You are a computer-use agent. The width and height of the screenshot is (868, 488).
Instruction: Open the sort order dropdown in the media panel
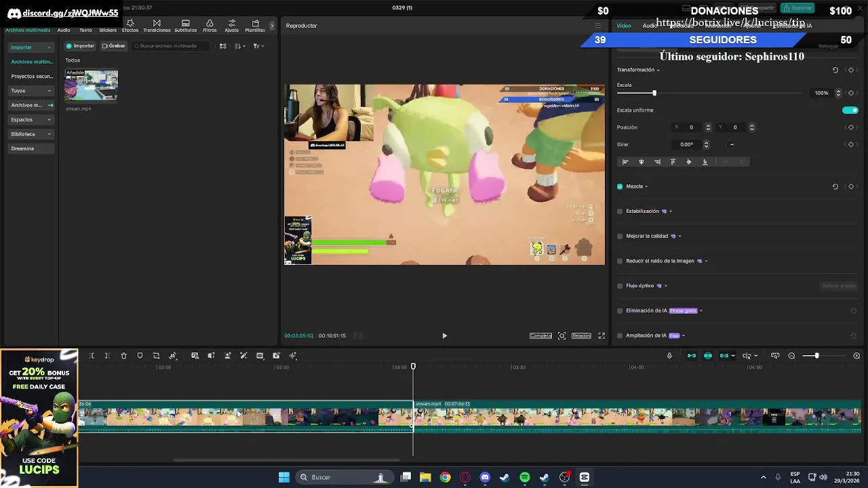click(239, 46)
